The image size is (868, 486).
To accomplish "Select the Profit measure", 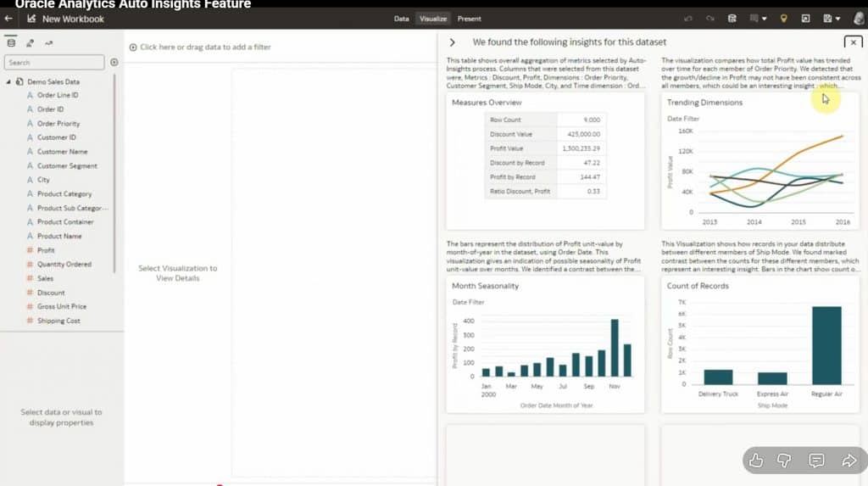I will click(x=46, y=250).
